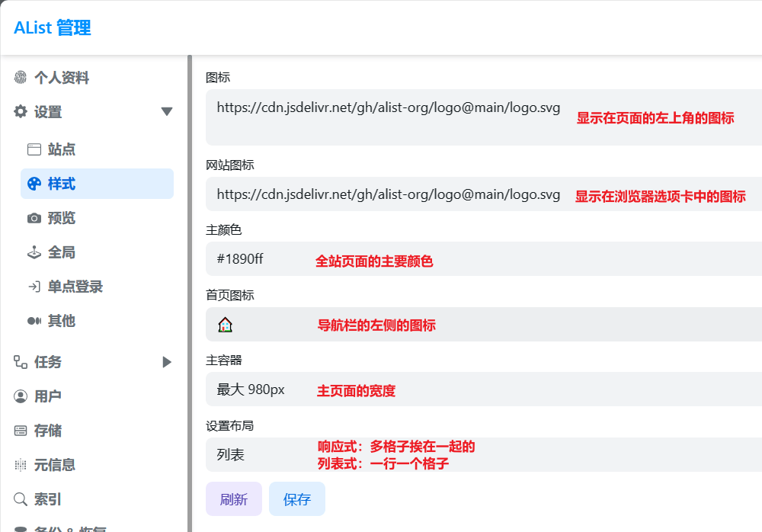Click the login arrow icon beside 单点登录
Screen dimensions: 762x532
click(34, 287)
